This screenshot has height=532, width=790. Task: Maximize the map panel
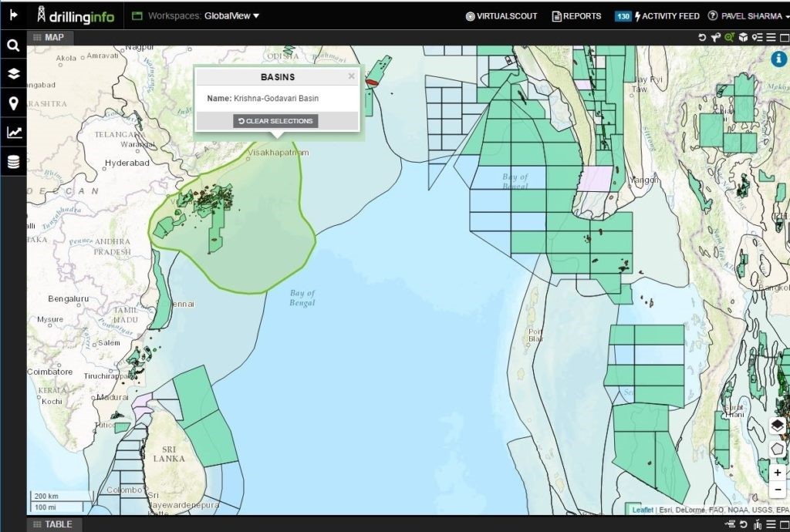785,37
